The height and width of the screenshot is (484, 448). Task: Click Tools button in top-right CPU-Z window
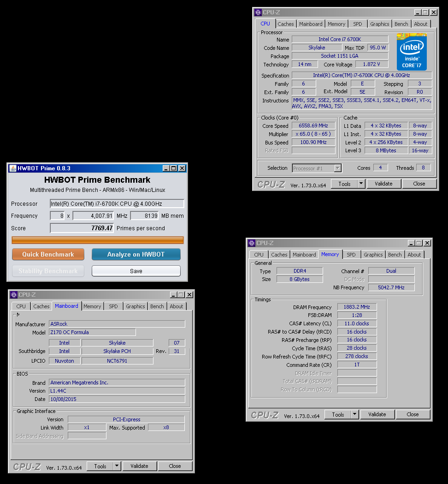(344, 184)
